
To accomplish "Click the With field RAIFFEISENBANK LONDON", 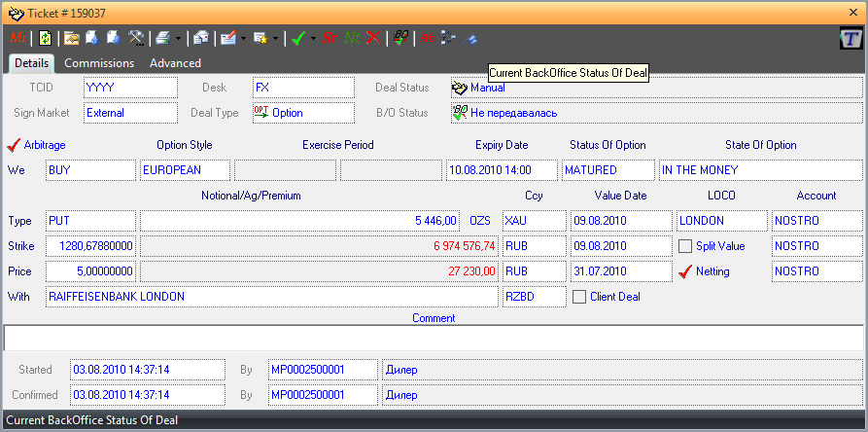I will click(272, 297).
